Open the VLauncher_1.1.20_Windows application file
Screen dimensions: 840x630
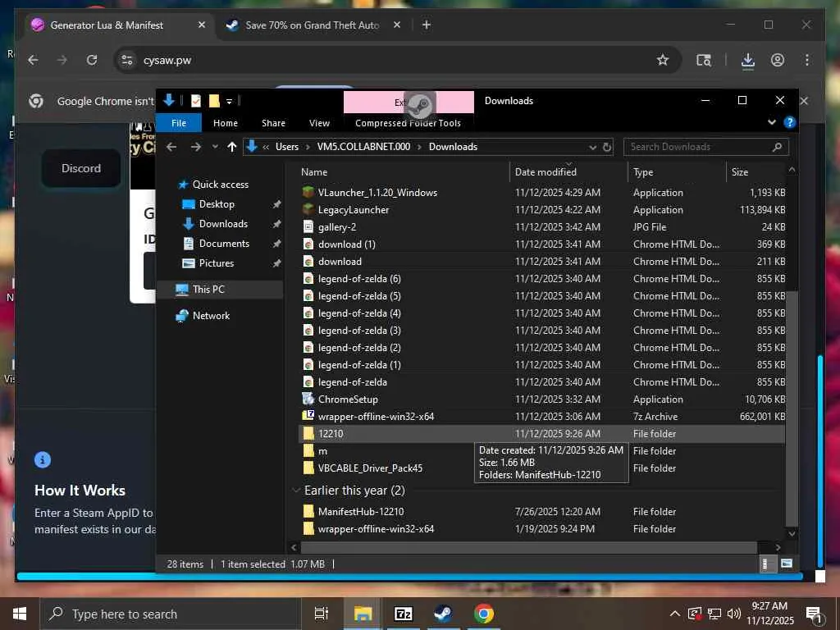377,192
